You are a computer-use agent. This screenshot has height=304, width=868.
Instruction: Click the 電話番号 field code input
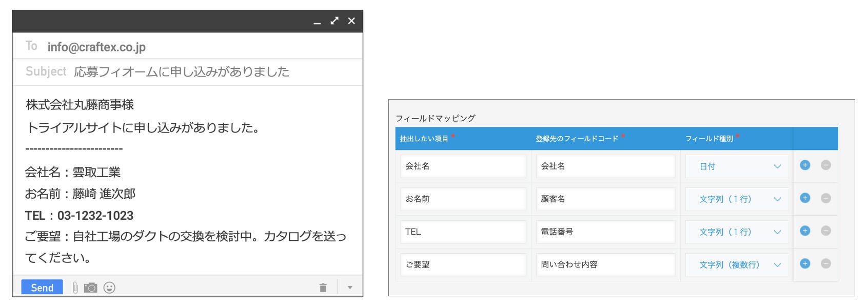pyautogui.click(x=605, y=232)
